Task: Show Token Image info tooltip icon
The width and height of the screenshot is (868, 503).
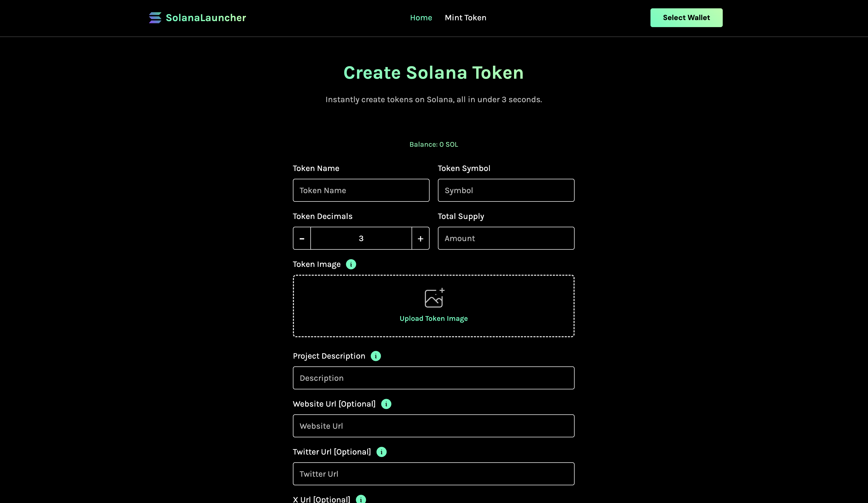Action: point(351,264)
